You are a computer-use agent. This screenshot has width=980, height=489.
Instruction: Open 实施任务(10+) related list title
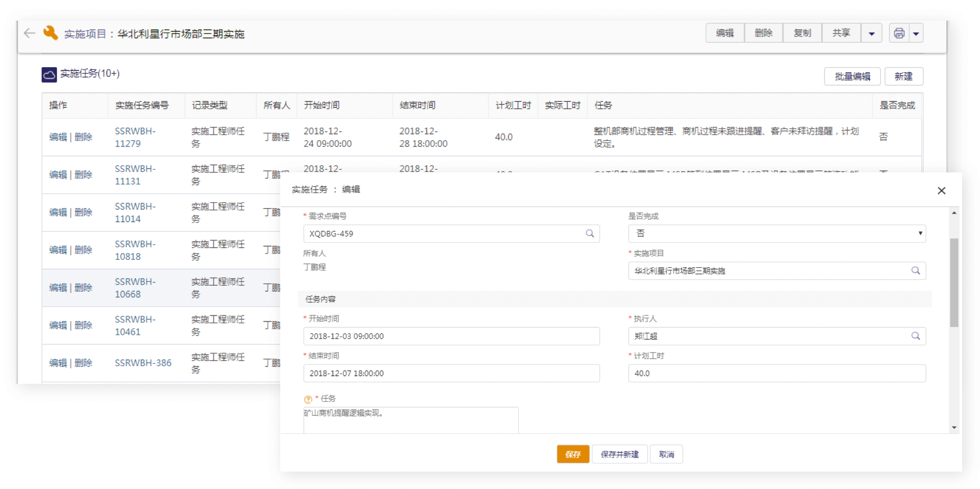tap(90, 74)
